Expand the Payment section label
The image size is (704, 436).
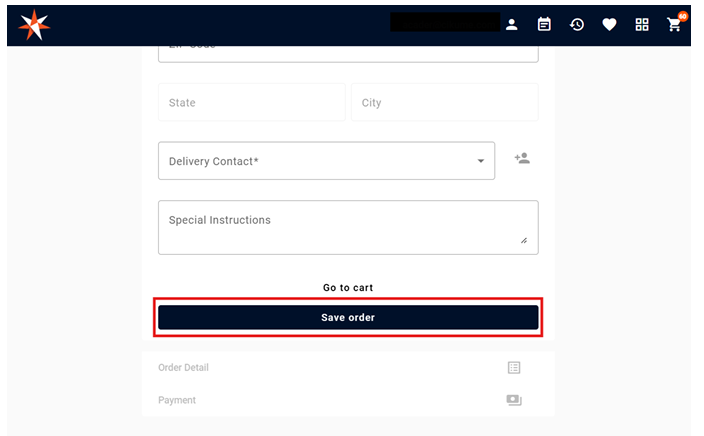click(177, 400)
